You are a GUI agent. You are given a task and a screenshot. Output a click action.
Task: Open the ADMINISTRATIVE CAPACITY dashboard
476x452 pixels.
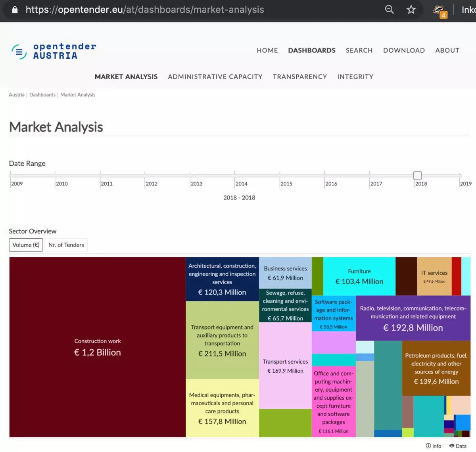click(215, 77)
